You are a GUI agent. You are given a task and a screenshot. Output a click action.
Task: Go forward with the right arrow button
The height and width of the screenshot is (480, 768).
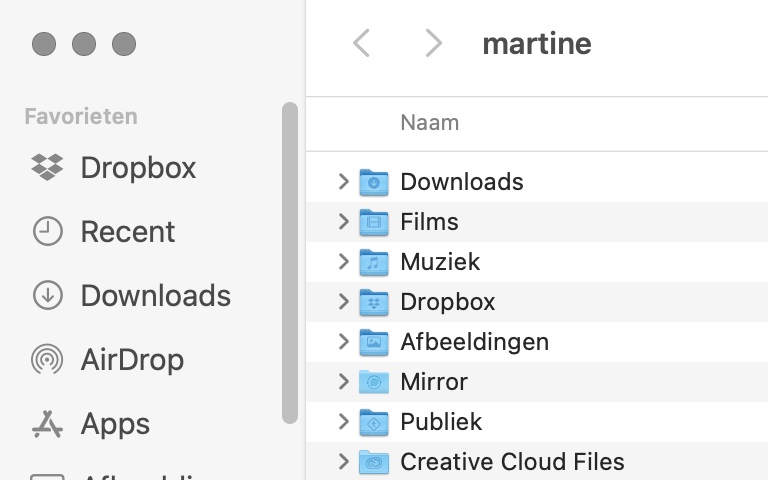point(433,43)
